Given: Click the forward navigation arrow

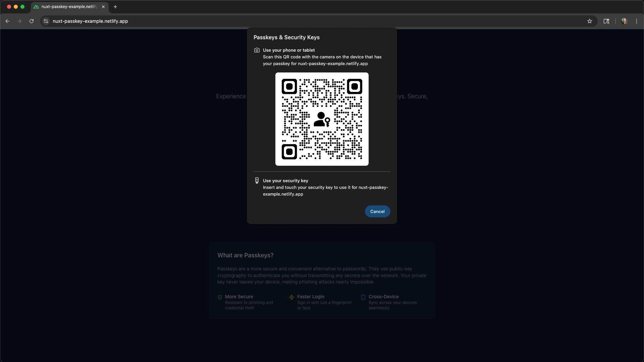Looking at the screenshot, I should click(19, 21).
